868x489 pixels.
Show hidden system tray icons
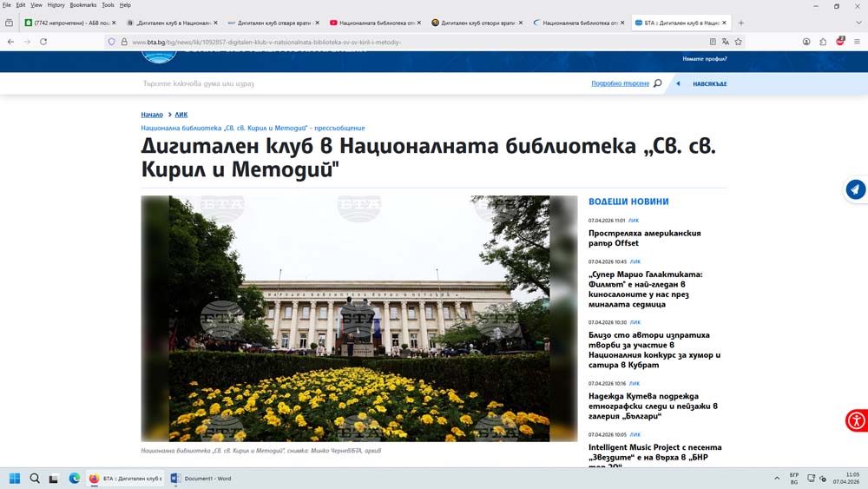[777, 479]
